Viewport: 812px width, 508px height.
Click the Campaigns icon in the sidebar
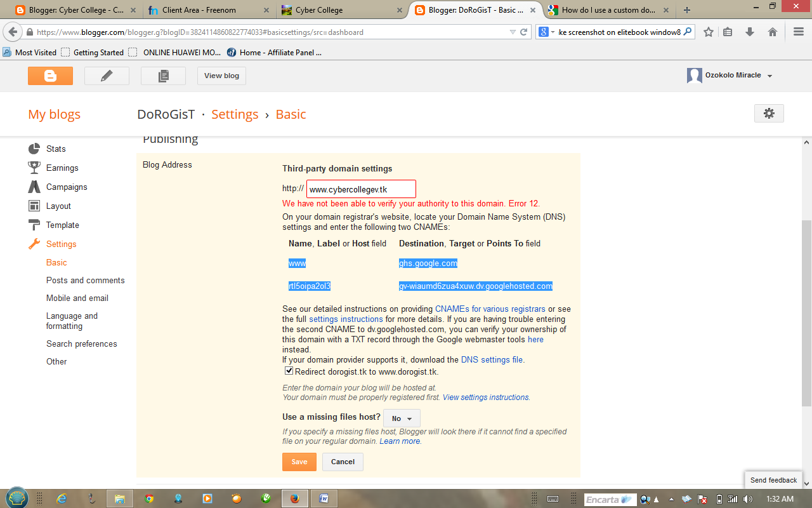pos(34,187)
